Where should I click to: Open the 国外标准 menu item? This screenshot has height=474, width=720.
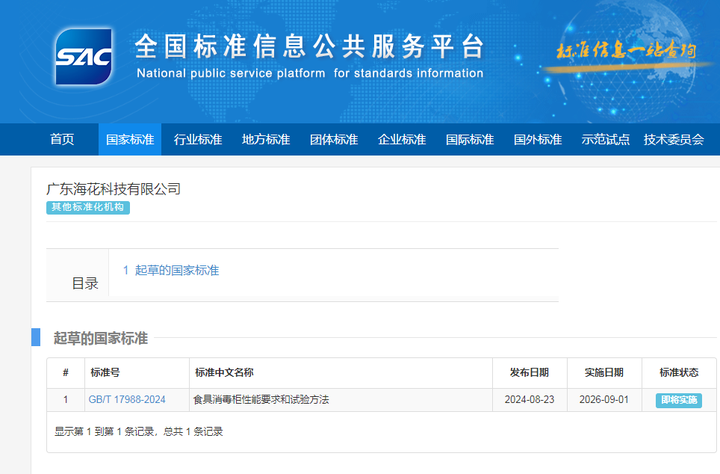coord(538,139)
